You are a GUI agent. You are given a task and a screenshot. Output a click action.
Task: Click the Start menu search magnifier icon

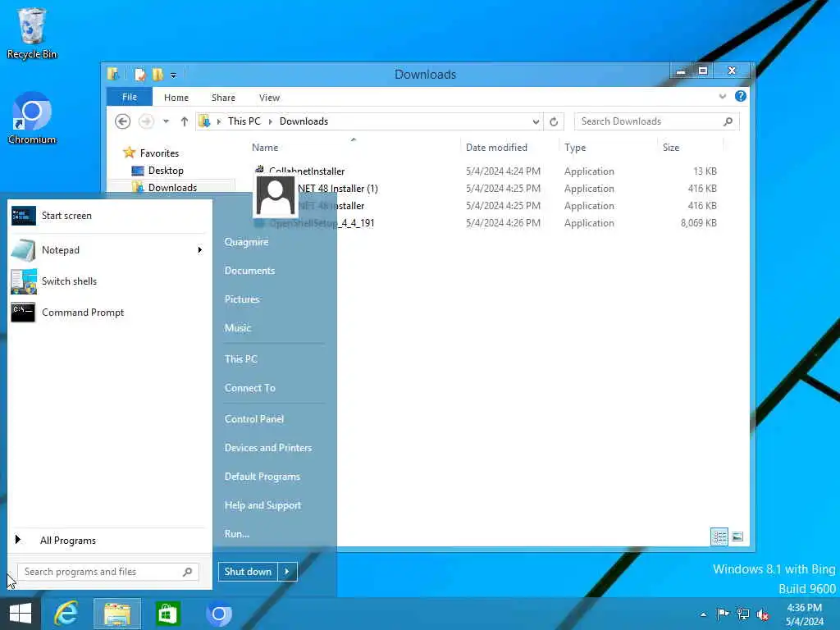pyautogui.click(x=188, y=572)
